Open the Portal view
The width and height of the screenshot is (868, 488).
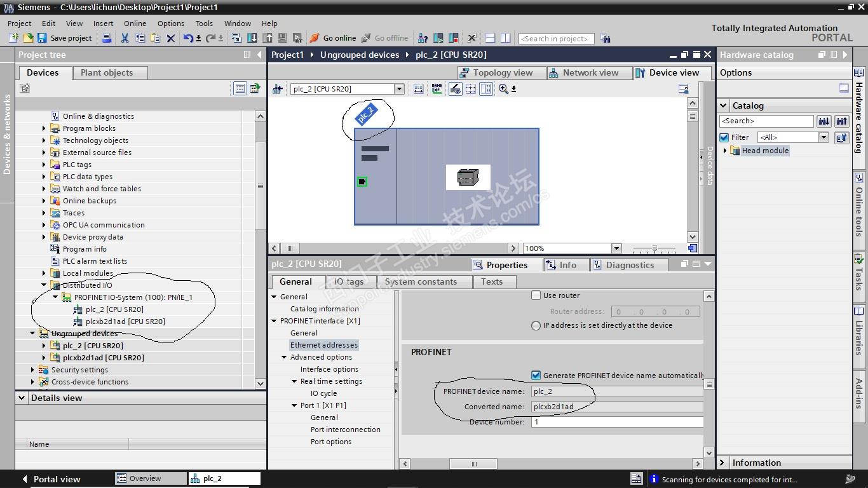coord(50,478)
